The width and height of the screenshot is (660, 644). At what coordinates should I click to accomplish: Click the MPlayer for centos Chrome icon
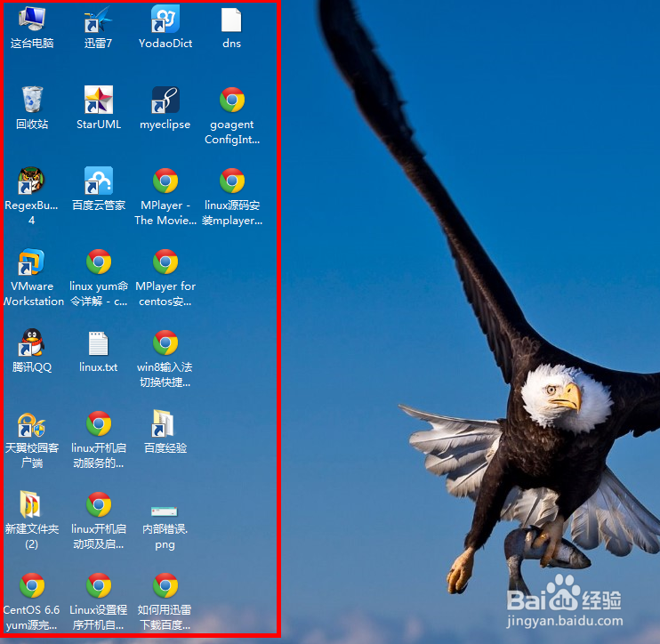[x=165, y=262]
